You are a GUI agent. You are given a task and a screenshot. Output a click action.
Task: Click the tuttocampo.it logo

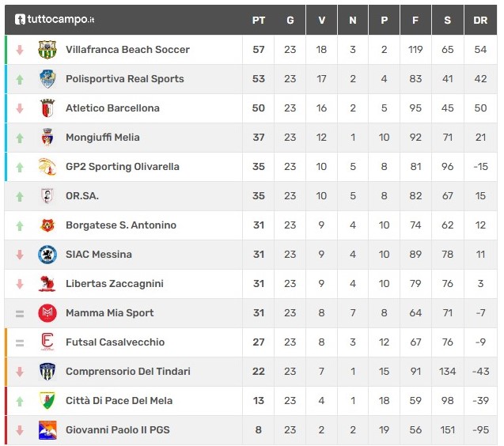click(55, 19)
